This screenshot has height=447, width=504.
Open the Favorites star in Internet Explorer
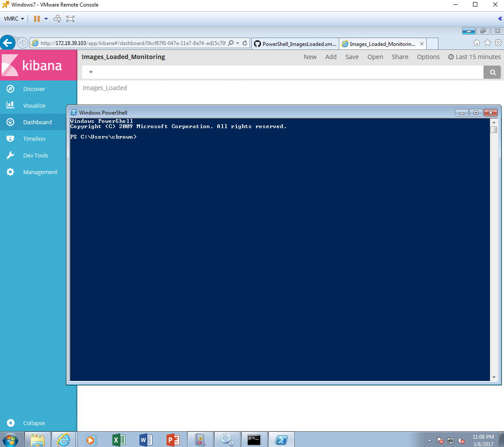click(487, 43)
